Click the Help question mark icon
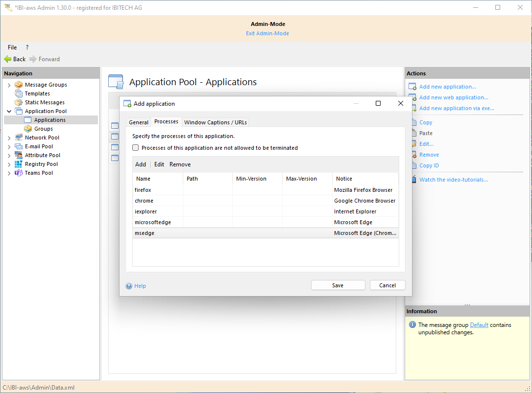This screenshot has width=532, height=393. tap(129, 286)
